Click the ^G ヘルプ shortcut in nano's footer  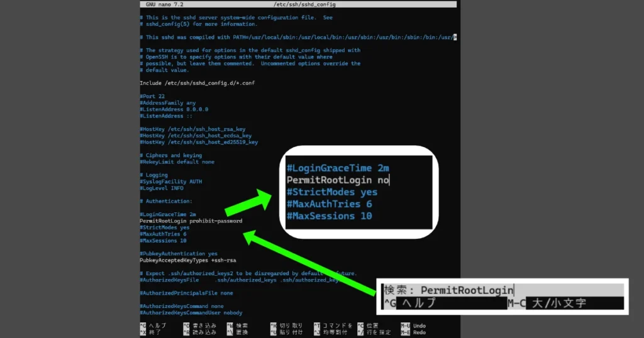click(x=153, y=325)
